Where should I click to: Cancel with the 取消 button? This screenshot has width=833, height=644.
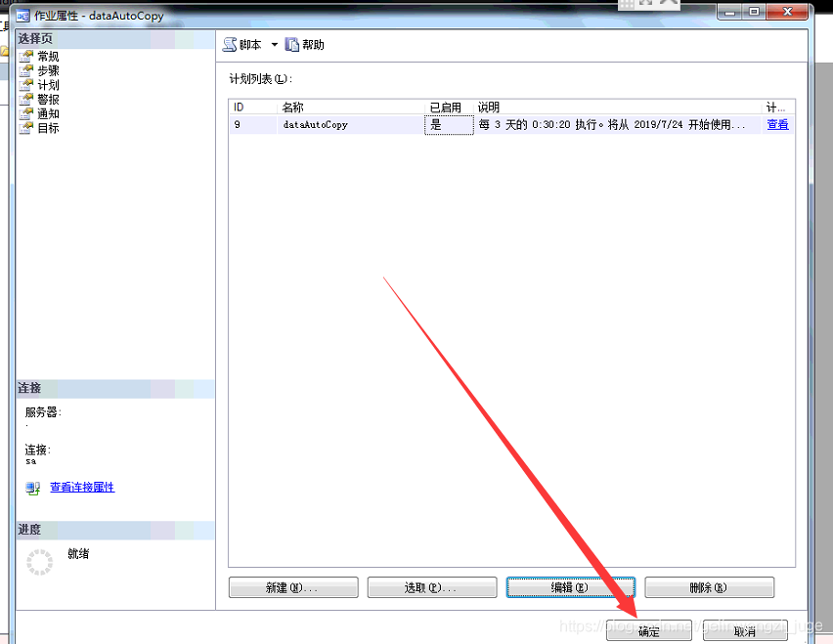pos(745,630)
